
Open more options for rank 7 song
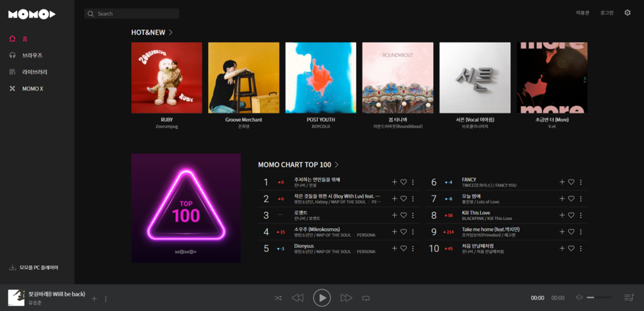click(580, 198)
